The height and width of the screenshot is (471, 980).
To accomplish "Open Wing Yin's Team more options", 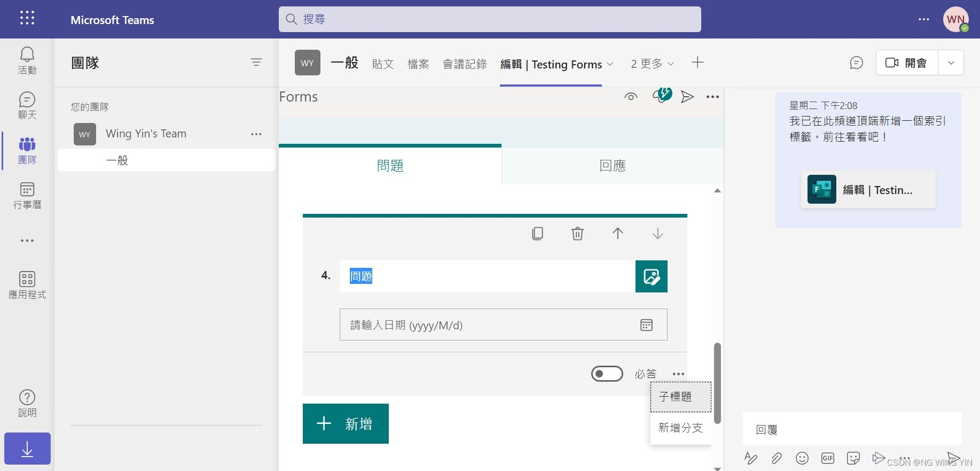I will [256, 134].
